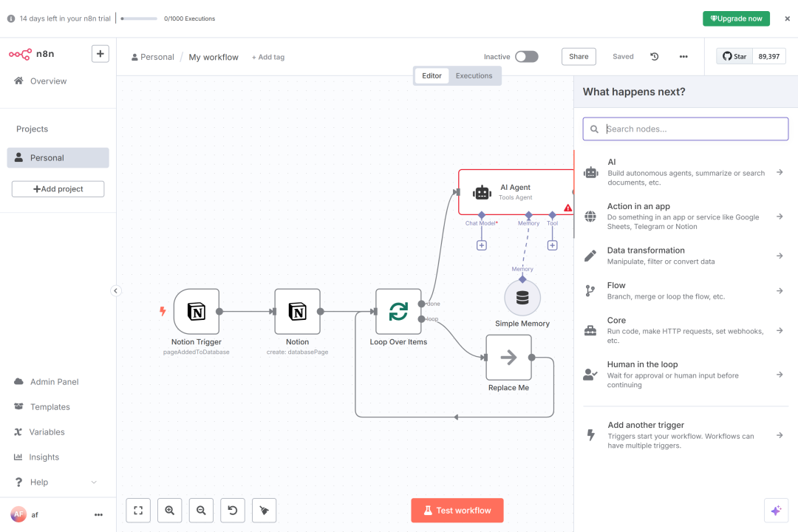Image resolution: width=798 pixels, height=532 pixels.
Task: Switch to the Executions tab
Action: [474, 75]
